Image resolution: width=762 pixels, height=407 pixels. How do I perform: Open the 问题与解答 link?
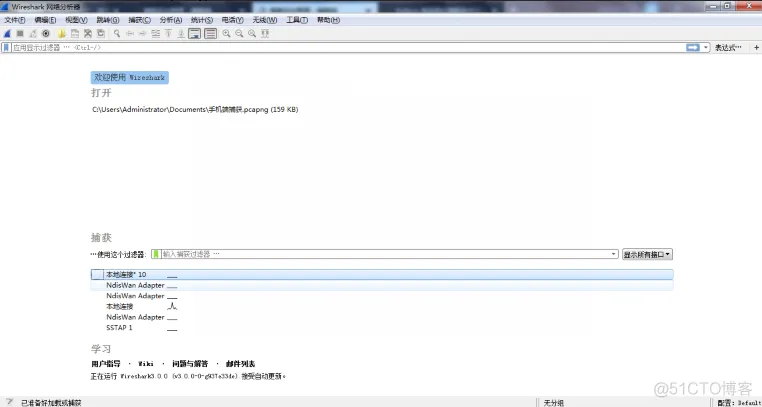click(x=190, y=364)
